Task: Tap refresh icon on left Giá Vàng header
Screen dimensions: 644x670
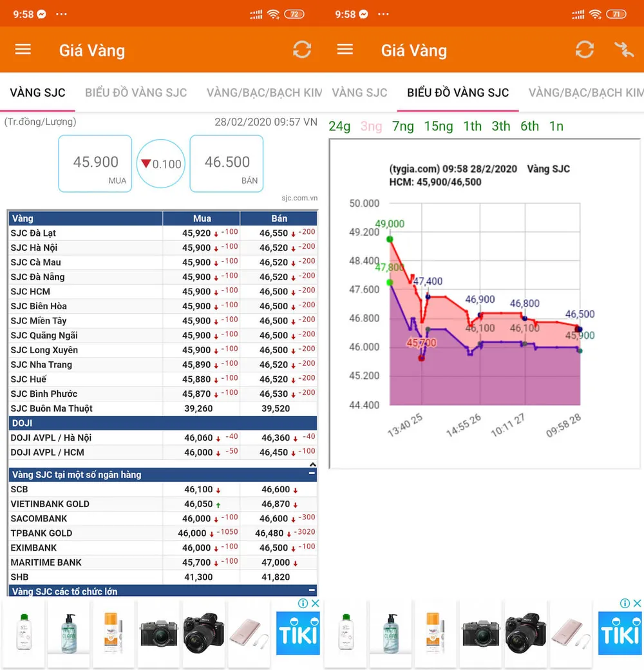Action: [x=302, y=50]
